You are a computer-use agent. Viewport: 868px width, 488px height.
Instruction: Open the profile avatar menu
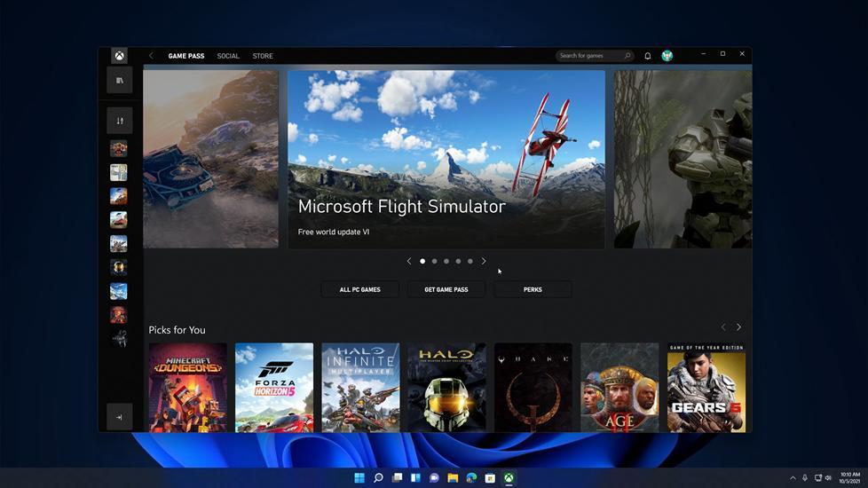pyautogui.click(x=667, y=56)
